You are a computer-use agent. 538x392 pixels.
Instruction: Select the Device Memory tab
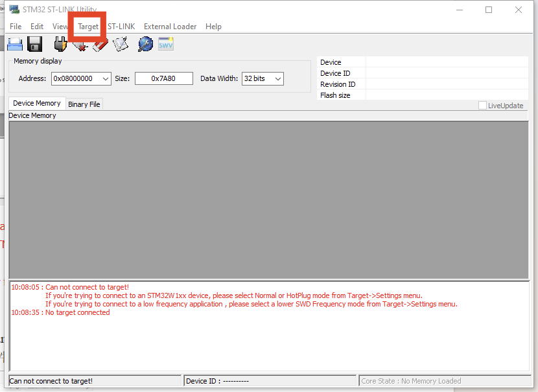coord(37,103)
